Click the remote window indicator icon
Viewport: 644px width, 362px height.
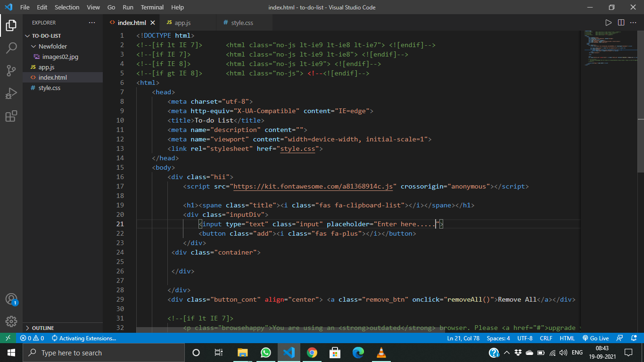(8, 338)
